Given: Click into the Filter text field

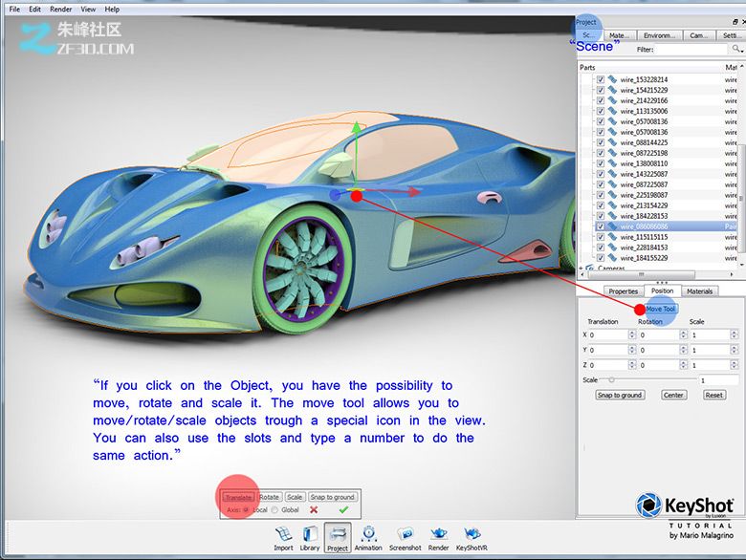Looking at the screenshot, I should tap(691, 49).
